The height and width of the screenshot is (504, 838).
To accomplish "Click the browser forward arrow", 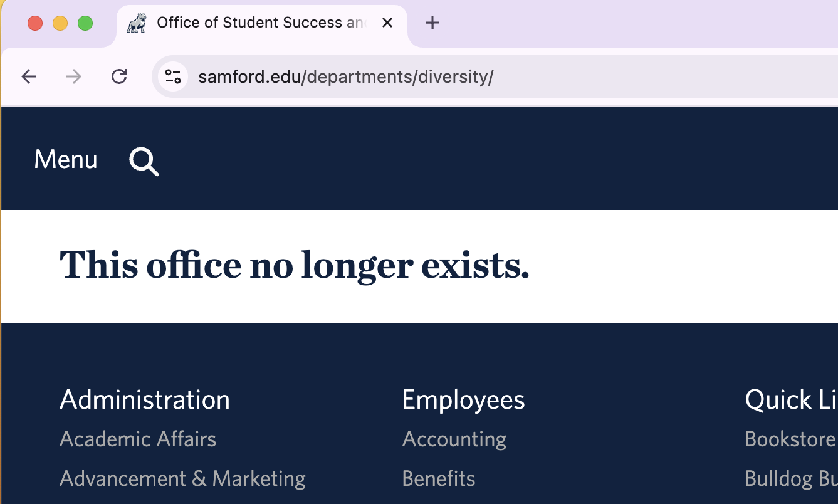I will [x=74, y=77].
